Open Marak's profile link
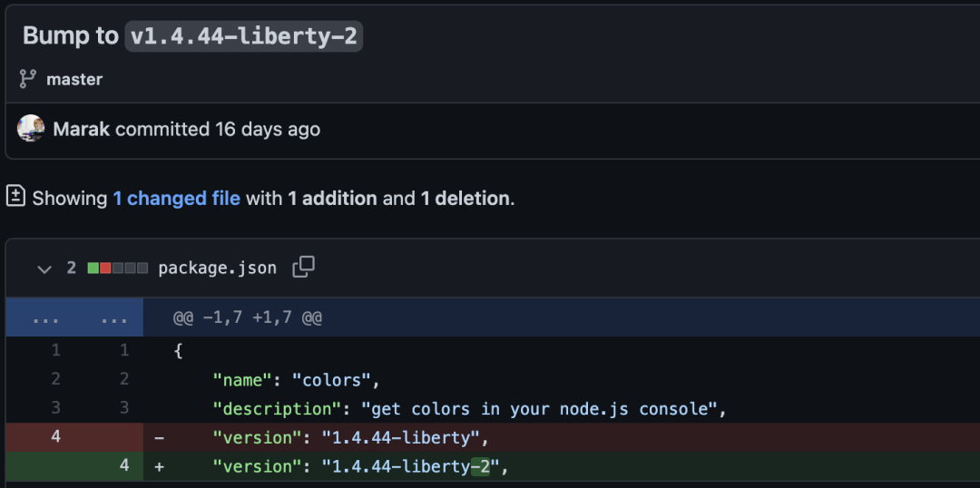The width and height of the screenshot is (980, 488). (82, 130)
